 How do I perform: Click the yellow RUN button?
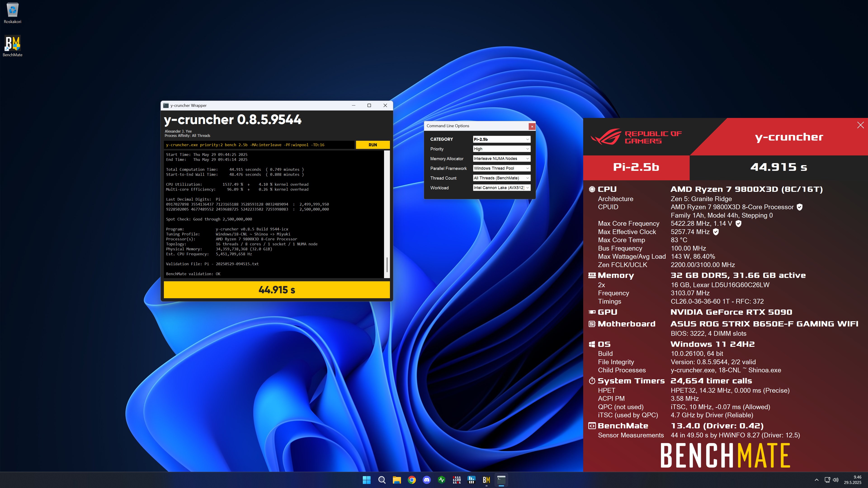coord(373,145)
